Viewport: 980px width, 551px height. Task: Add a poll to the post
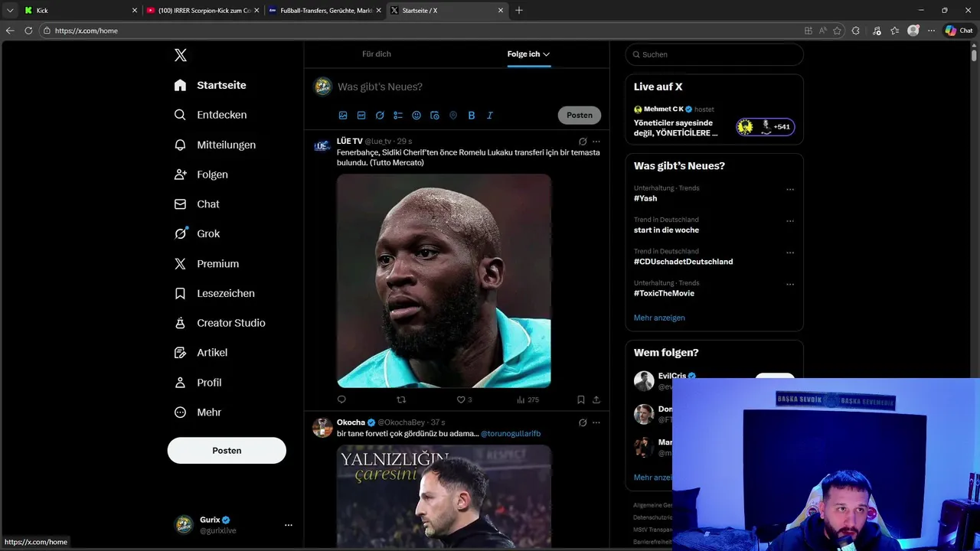tap(398, 116)
